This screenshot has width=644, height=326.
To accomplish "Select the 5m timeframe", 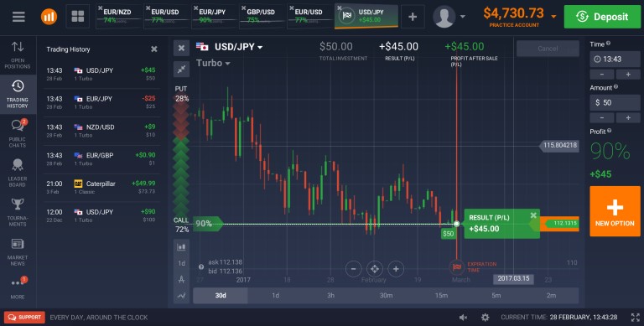I will click(x=496, y=296).
